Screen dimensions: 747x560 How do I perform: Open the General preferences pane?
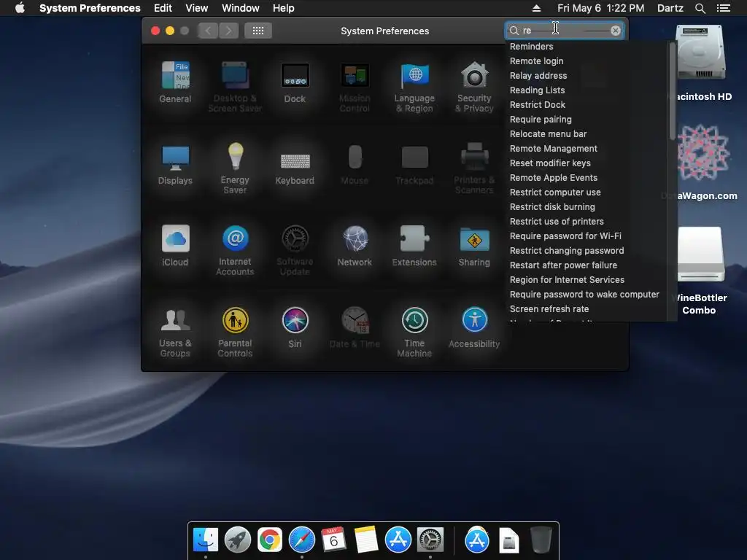(175, 82)
